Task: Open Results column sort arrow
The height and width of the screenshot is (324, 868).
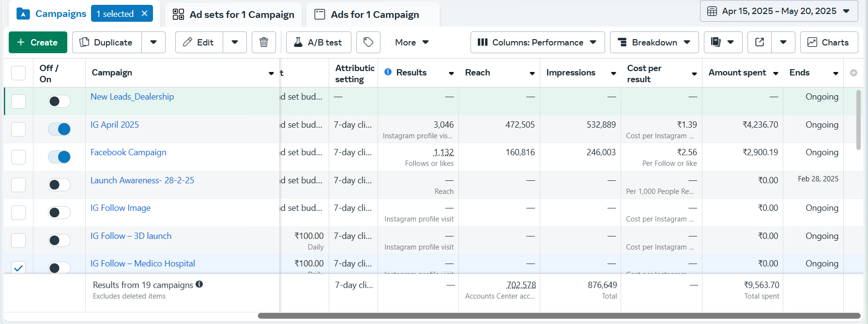Action: point(451,74)
